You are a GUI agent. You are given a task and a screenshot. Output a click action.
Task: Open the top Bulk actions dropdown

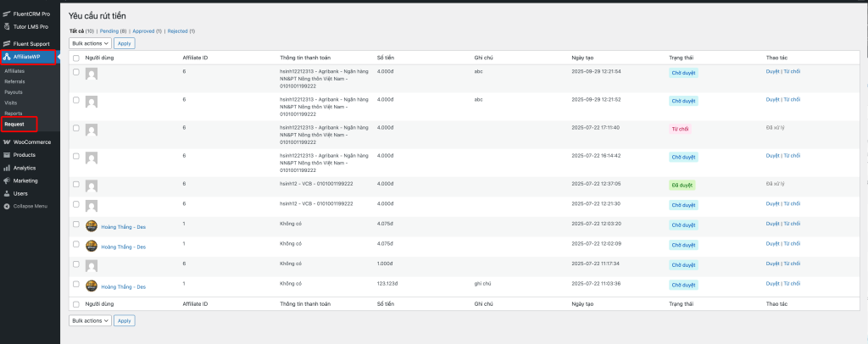[x=90, y=42]
